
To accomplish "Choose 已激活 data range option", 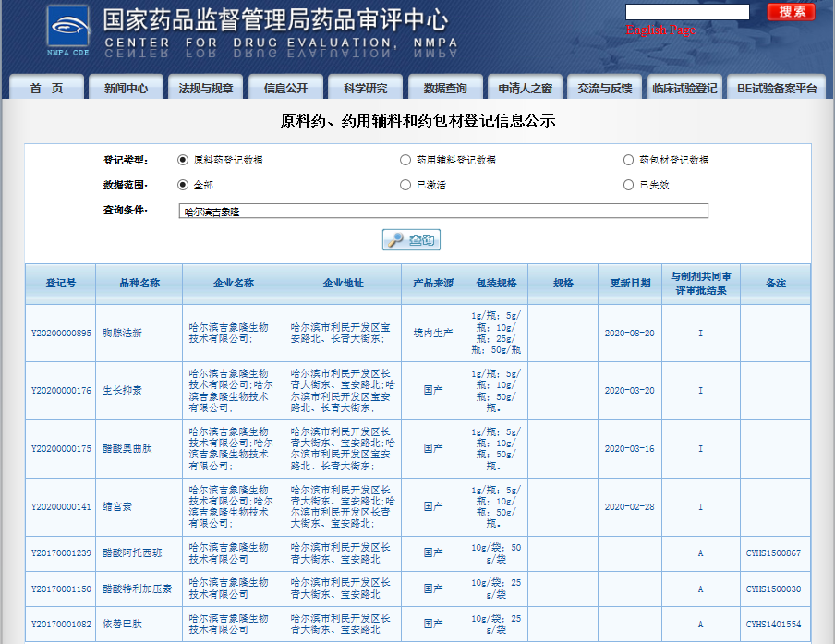I will [x=405, y=185].
